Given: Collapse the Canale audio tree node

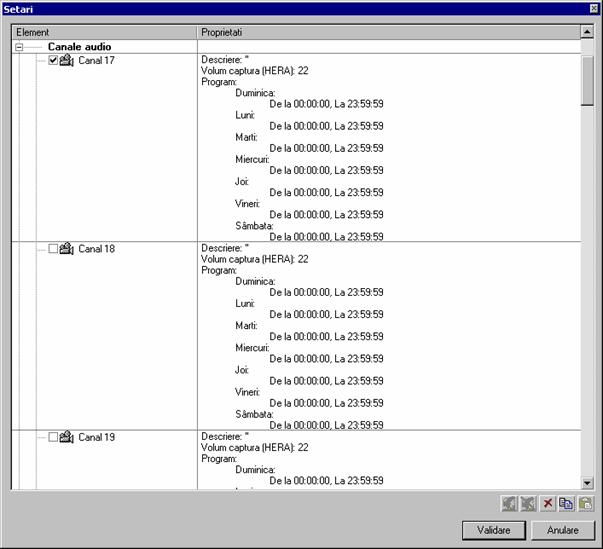Looking at the screenshot, I should (20, 47).
